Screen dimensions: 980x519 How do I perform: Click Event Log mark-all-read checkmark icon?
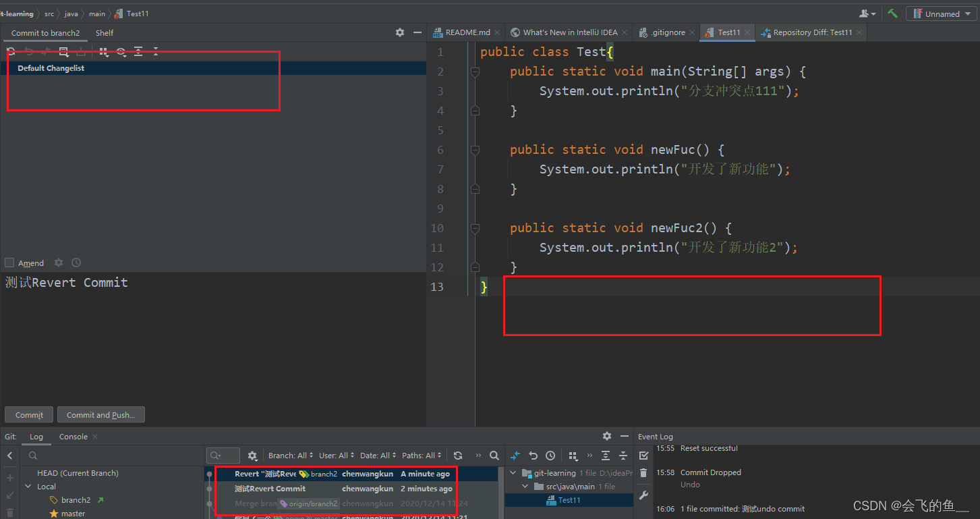[x=643, y=456]
